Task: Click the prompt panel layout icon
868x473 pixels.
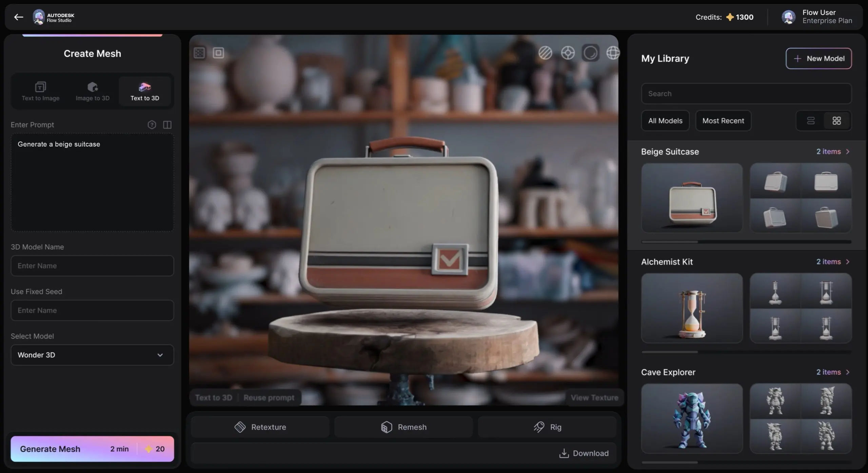Action: pyautogui.click(x=167, y=125)
